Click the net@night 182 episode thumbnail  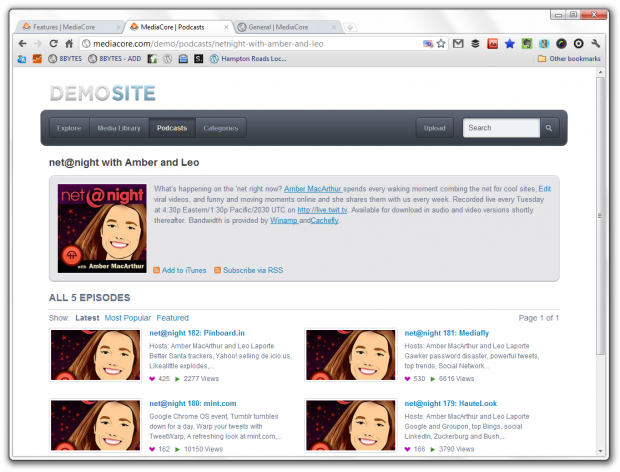[x=95, y=355]
